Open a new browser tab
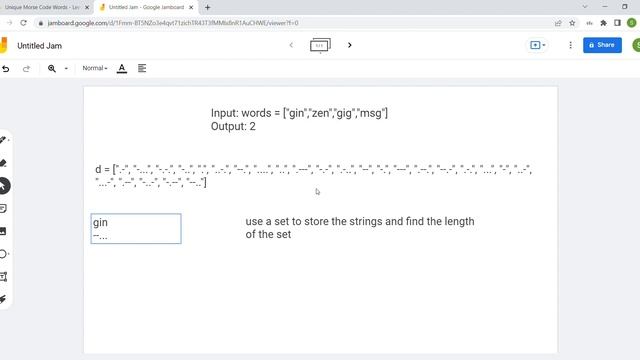The image size is (640, 360). pos(208,7)
